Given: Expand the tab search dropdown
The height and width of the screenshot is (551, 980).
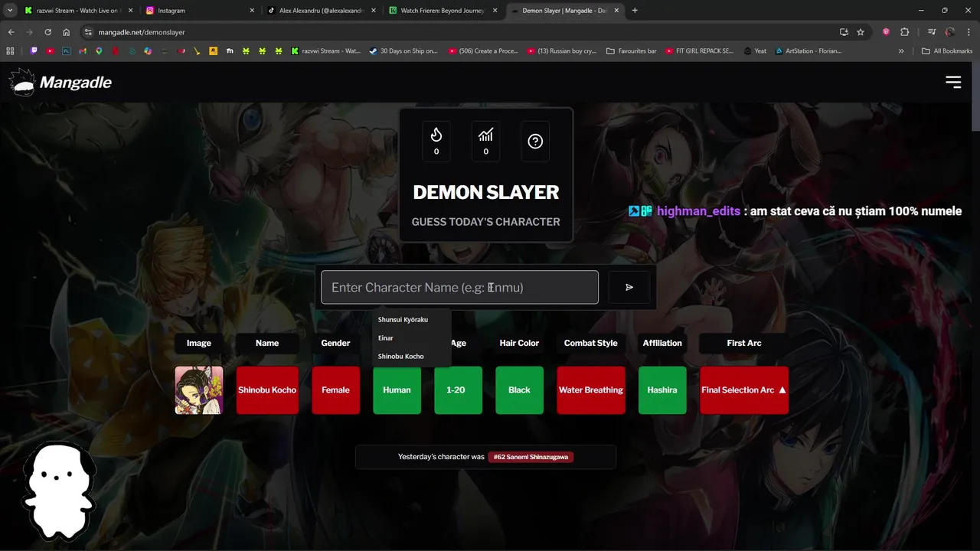Looking at the screenshot, I should tap(10, 11).
